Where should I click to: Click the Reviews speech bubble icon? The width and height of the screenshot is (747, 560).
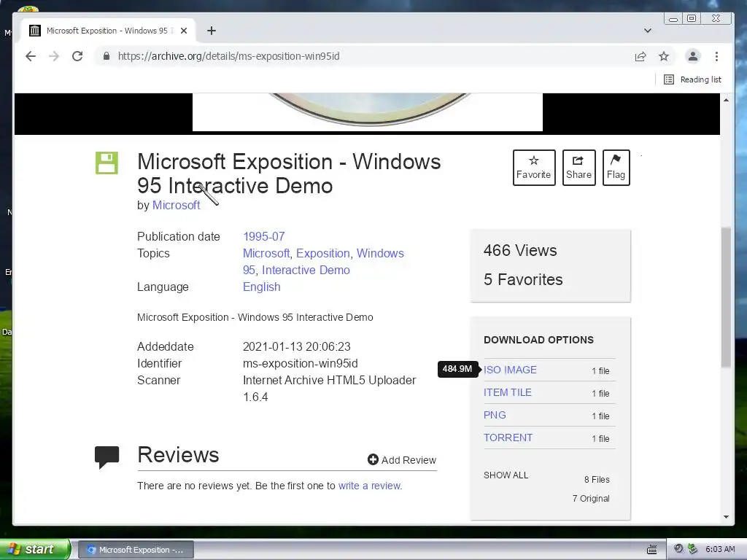point(107,457)
